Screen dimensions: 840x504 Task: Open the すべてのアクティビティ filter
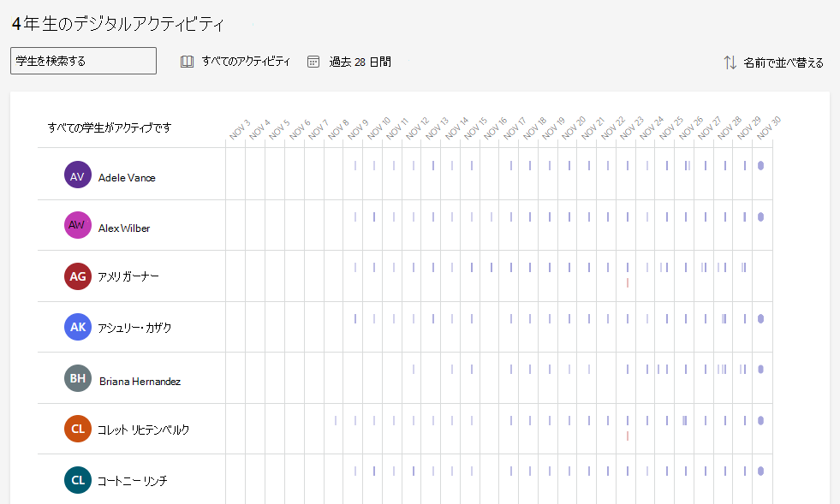pos(246,62)
